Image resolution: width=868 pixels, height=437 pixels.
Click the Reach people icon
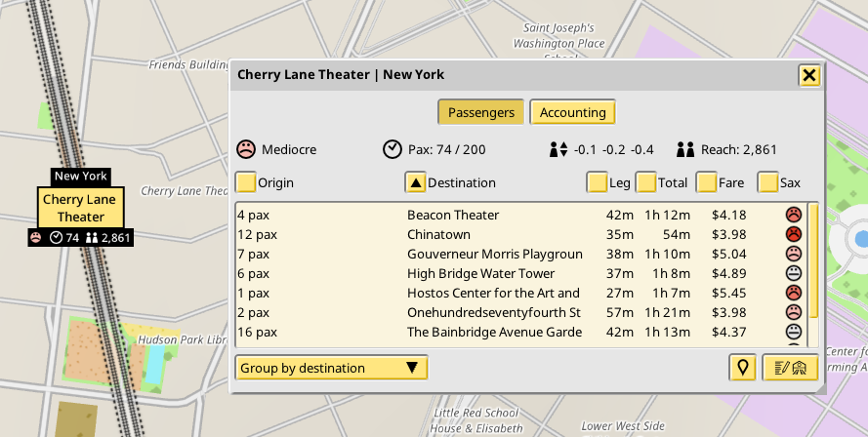pos(684,150)
